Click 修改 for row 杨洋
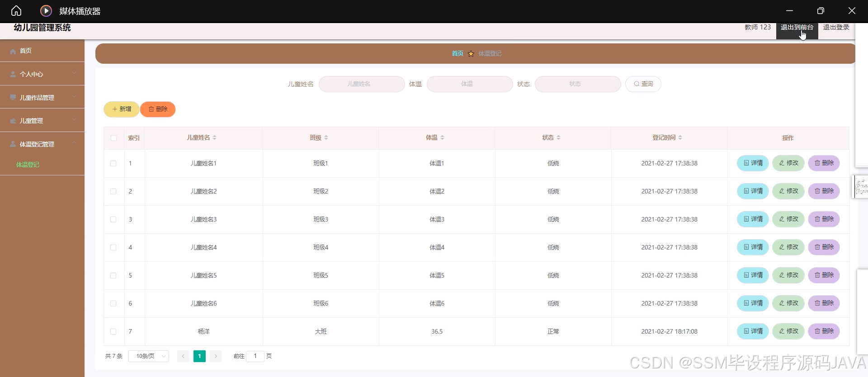This screenshot has width=868, height=377. [x=788, y=331]
